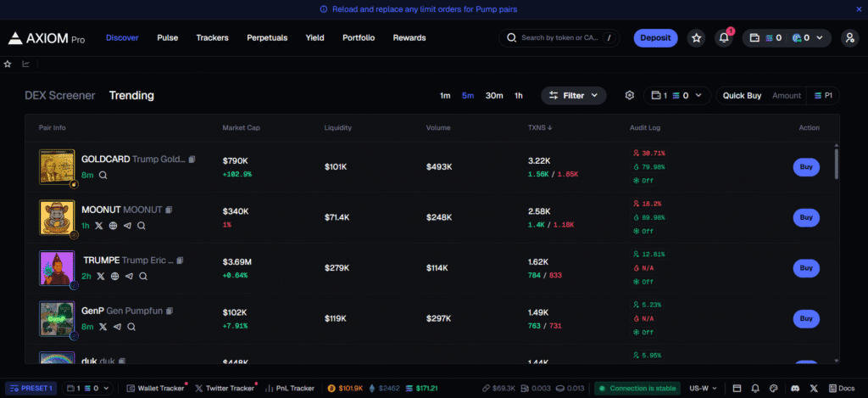868x398 pixels.
Task: Buy the GenP token
Action: (806, 319)
